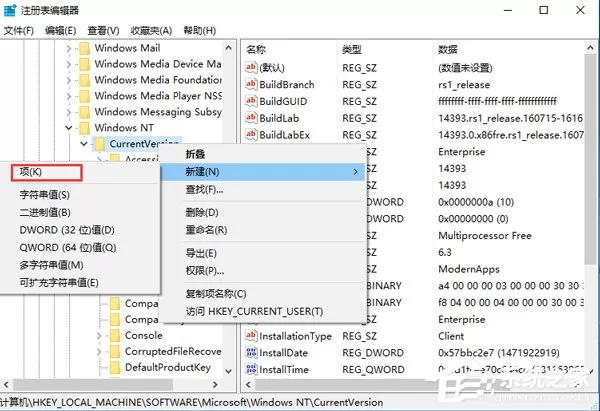Open the 文件(F) menu
The height and width of the screenshot is (411, 600).
[18, 30]
